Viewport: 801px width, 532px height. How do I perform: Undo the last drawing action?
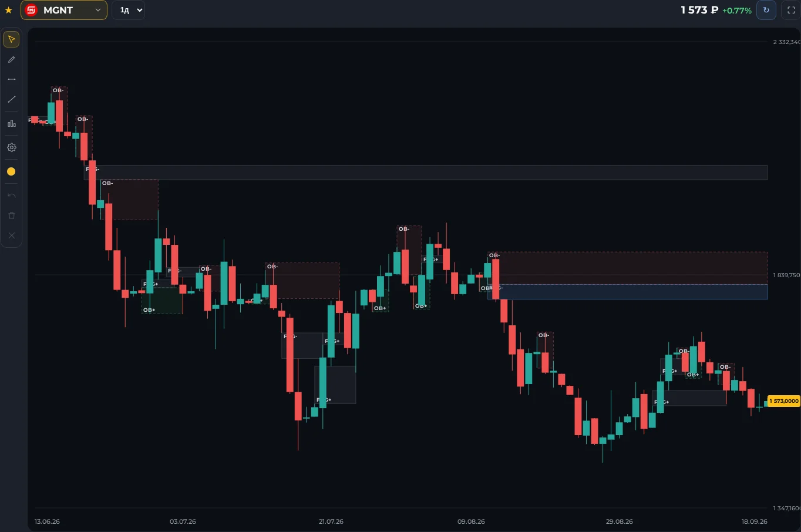tap(11, 195)
